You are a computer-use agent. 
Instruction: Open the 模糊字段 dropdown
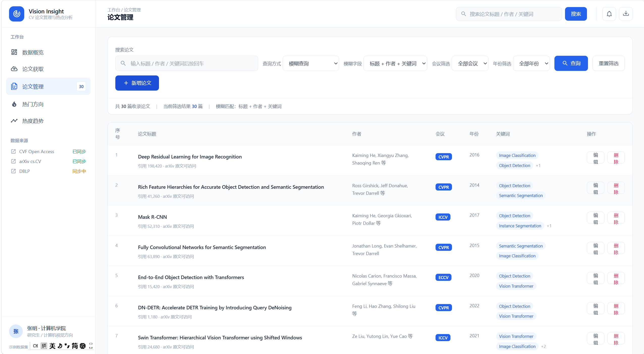click(x=395, y=64)
